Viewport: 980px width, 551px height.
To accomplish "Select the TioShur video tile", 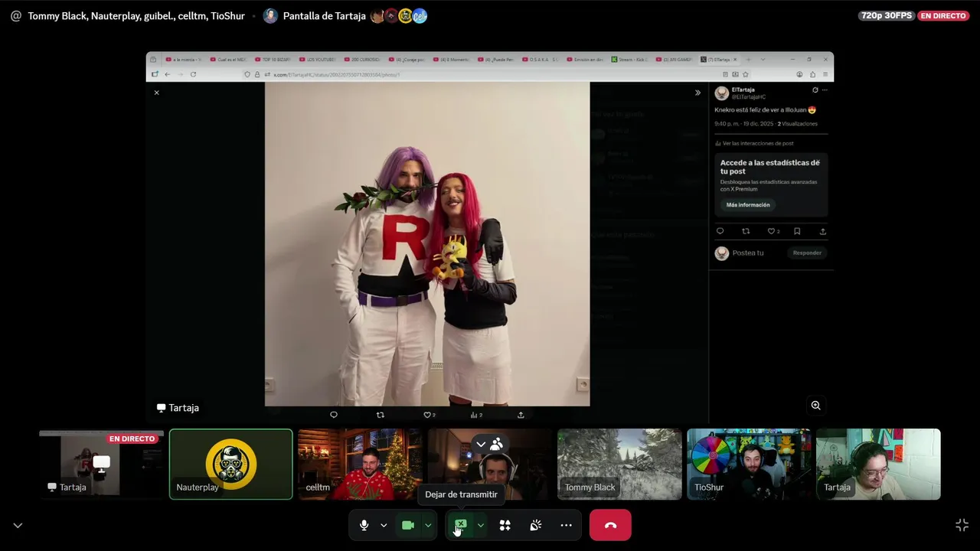I will coord(749,464).
